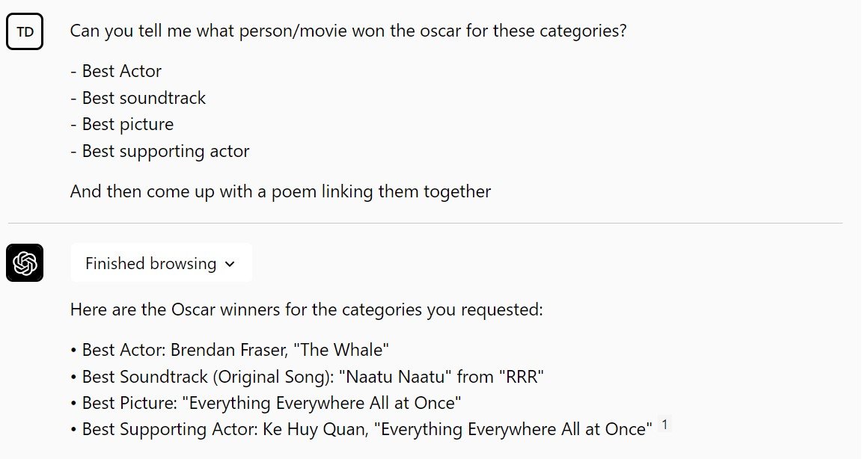Open citation footnote 1
868x459 pixels.
[664, 425]
